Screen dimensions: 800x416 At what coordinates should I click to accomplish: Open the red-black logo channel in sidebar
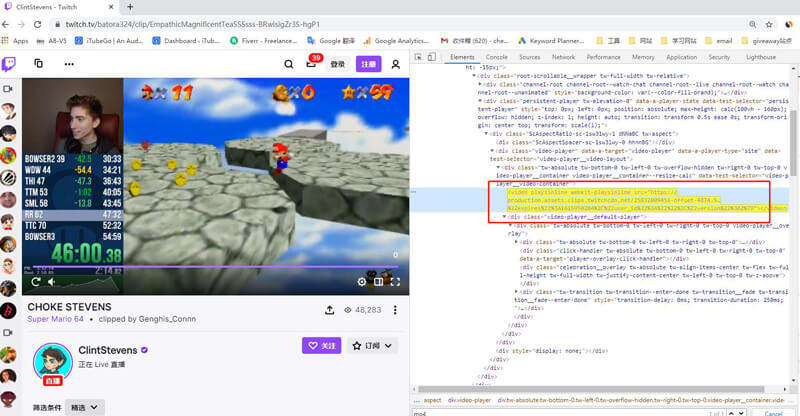(x=8, y=310)
